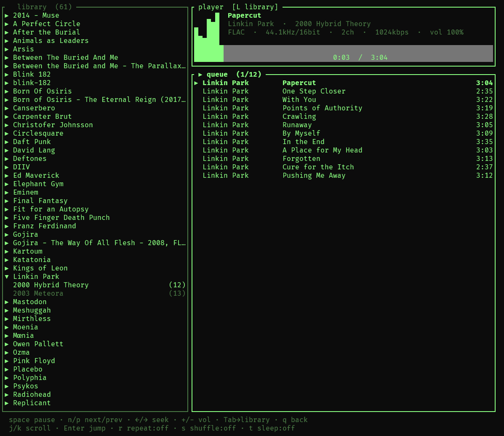The image size is (504, 436).
Task: Click the Tab→library hint
Action: (247, 420)
